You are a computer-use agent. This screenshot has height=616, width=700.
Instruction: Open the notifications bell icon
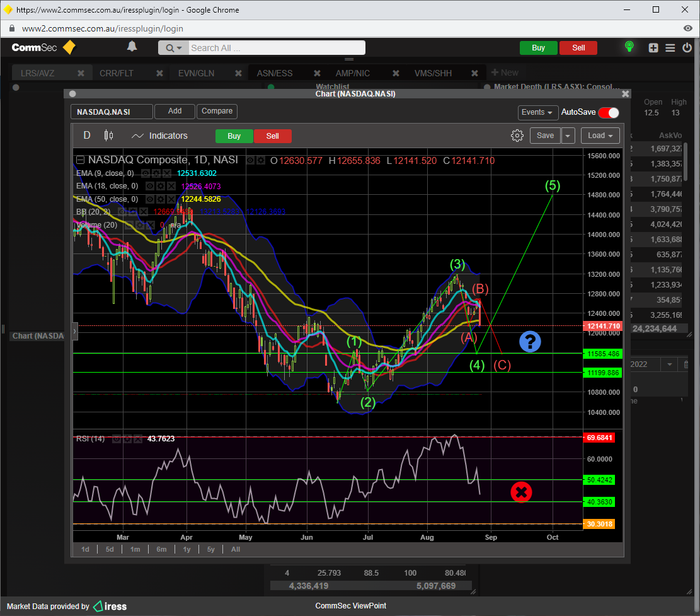pos(132,47)
